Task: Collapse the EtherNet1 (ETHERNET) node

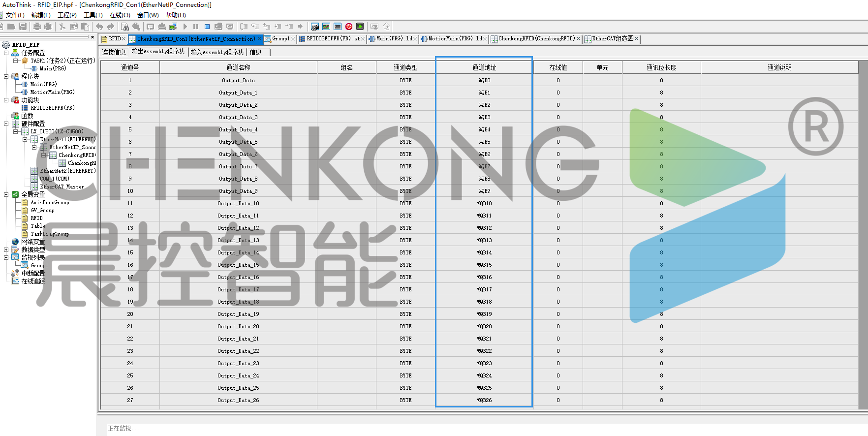Action: [25, 139]
